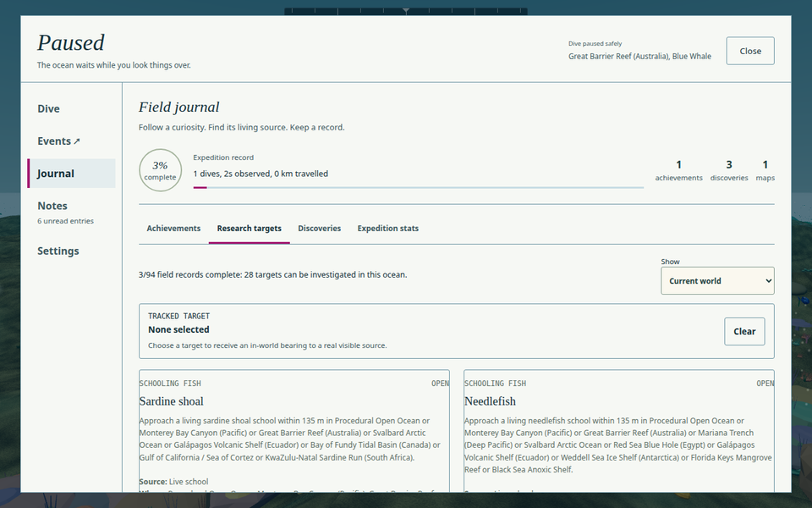This screenshot has width=812, height=508.
Task: Click the 3 discoveries counter
Action: [728, 170]
